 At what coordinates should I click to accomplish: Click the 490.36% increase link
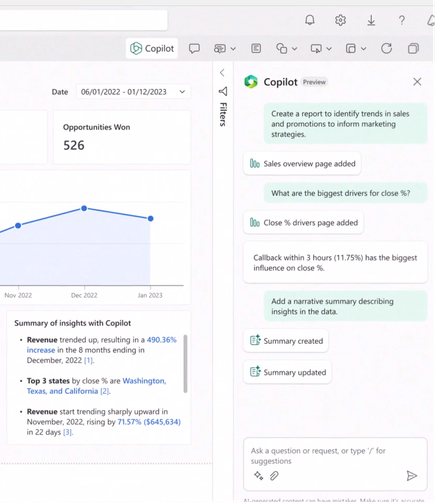tap(161, 340)
